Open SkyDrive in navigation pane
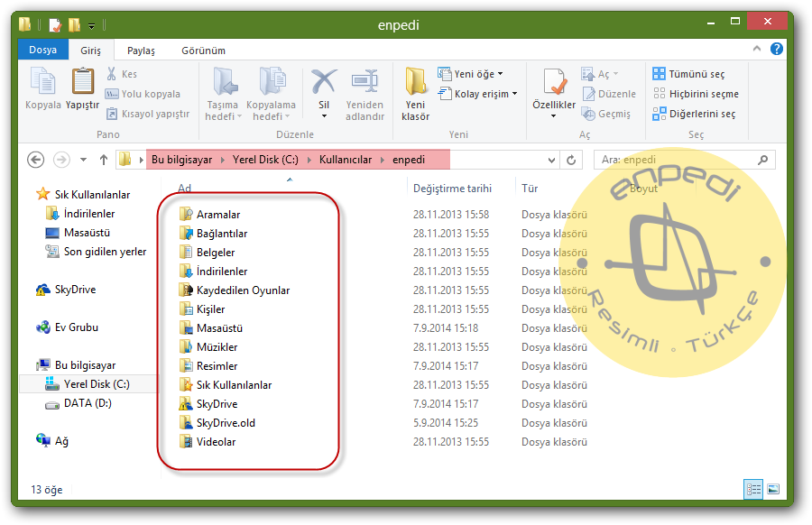 point(66,290)
